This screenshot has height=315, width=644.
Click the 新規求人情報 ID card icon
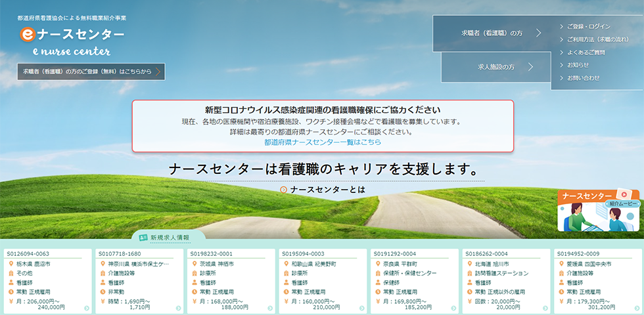(x=143, y=237)
